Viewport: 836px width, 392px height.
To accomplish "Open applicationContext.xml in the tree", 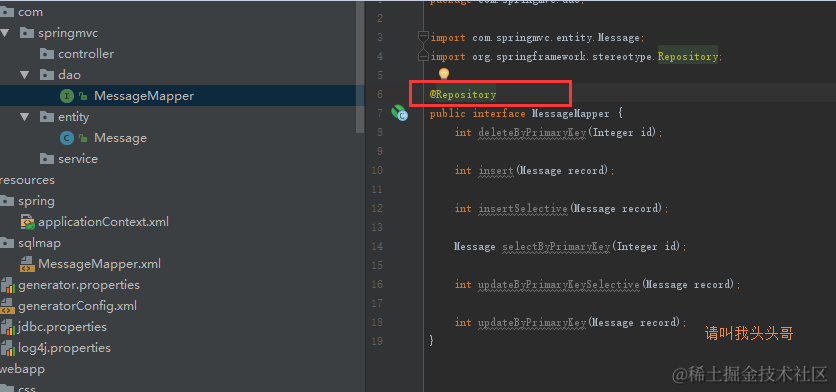I will [x=103, y=222].
